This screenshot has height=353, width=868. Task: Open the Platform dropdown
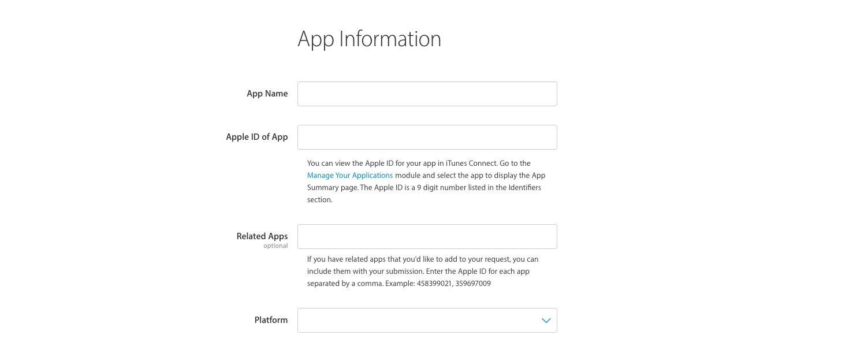(427, 320)
